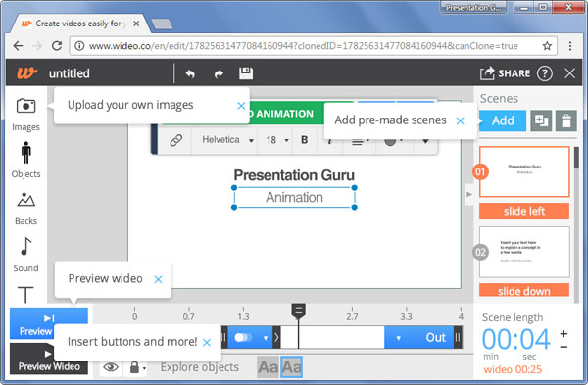
Task: Select the Animation text box
Action: [294, 197]
